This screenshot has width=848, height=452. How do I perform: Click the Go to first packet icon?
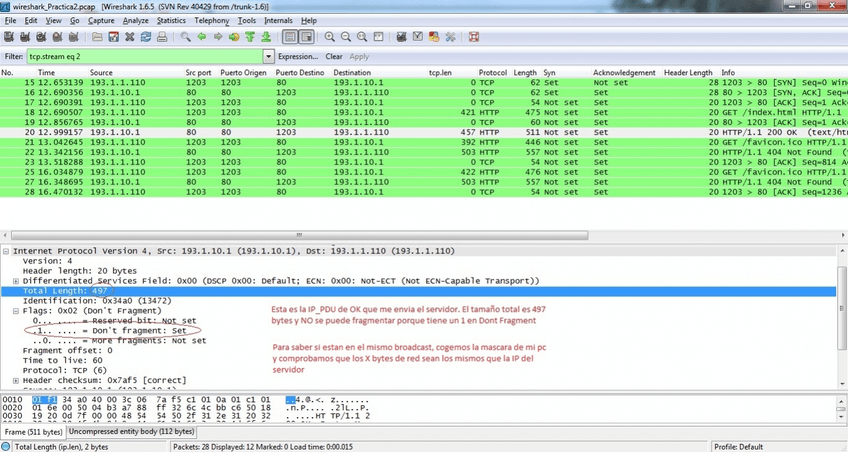(250, 37)
